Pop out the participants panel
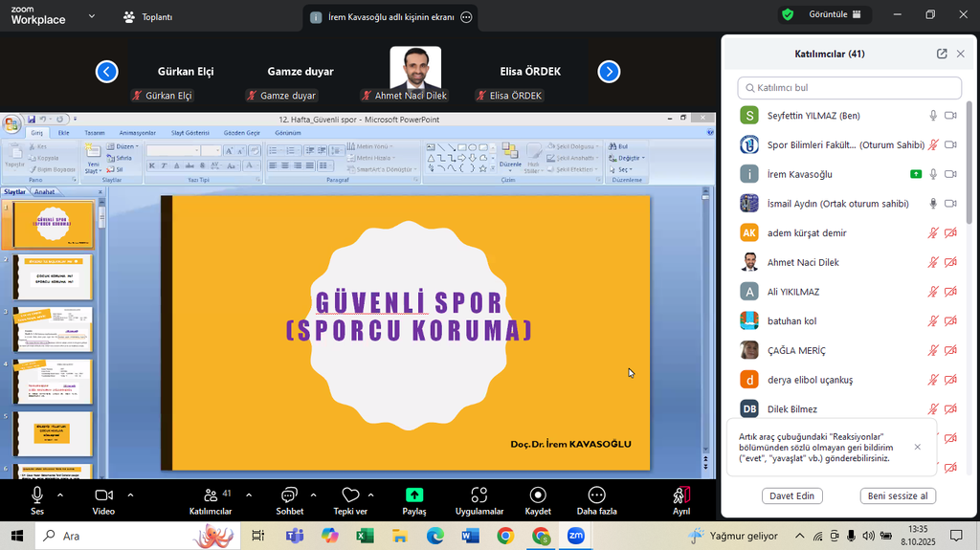980x550 pixels. (942, 54)
